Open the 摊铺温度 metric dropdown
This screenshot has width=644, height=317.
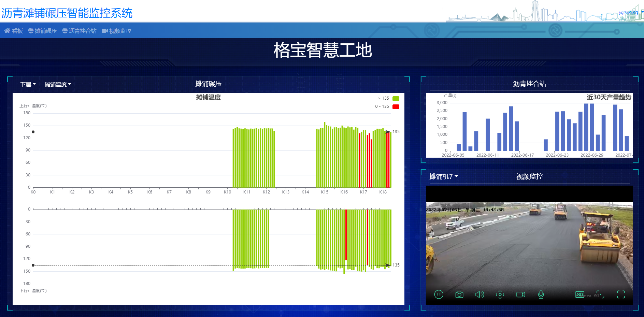(58, 85)
